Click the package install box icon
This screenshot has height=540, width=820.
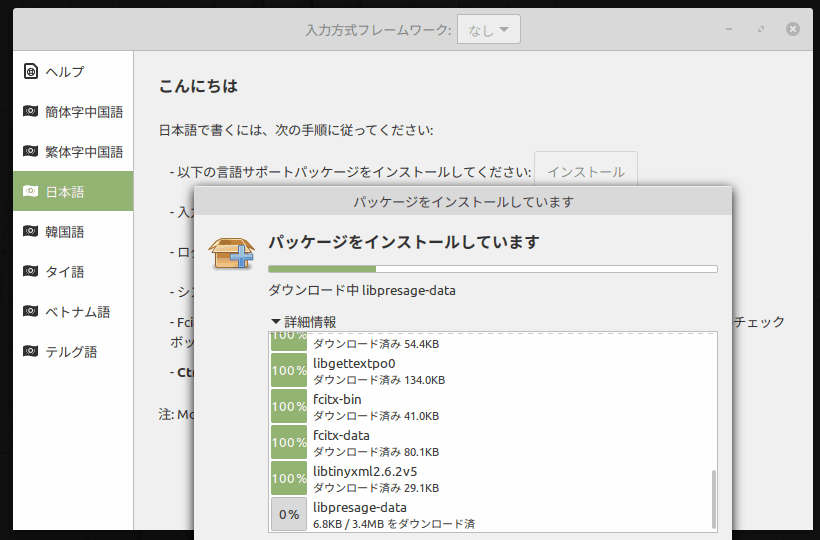click(x=231, y=254)
